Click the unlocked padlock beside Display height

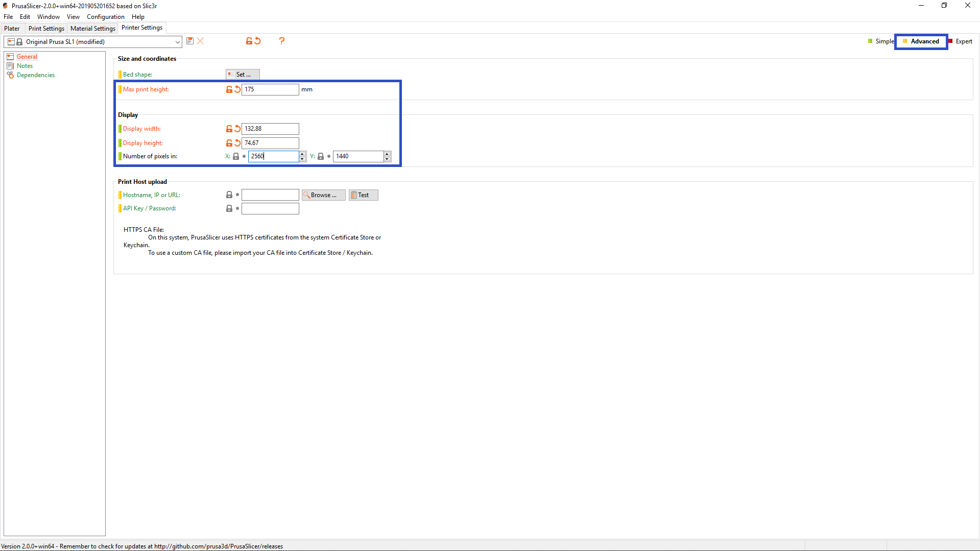229,143
